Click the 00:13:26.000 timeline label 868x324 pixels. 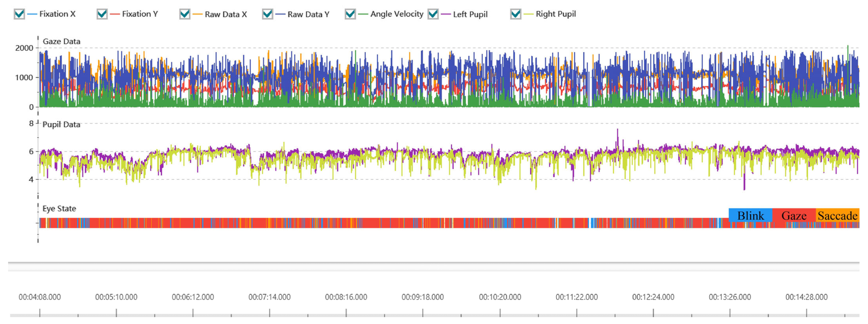pyautogui.click(x=730, y=297)
